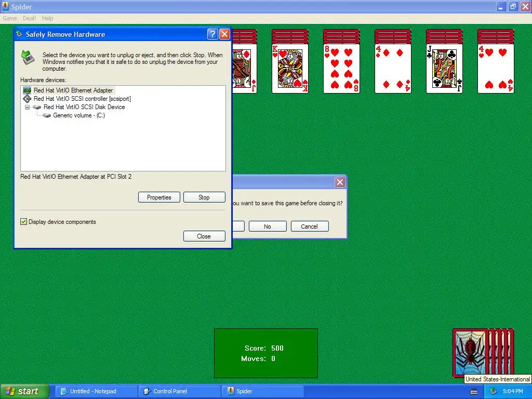Click the keyboard language tray icon
532x399 pixels.
(x=474, y=392)
